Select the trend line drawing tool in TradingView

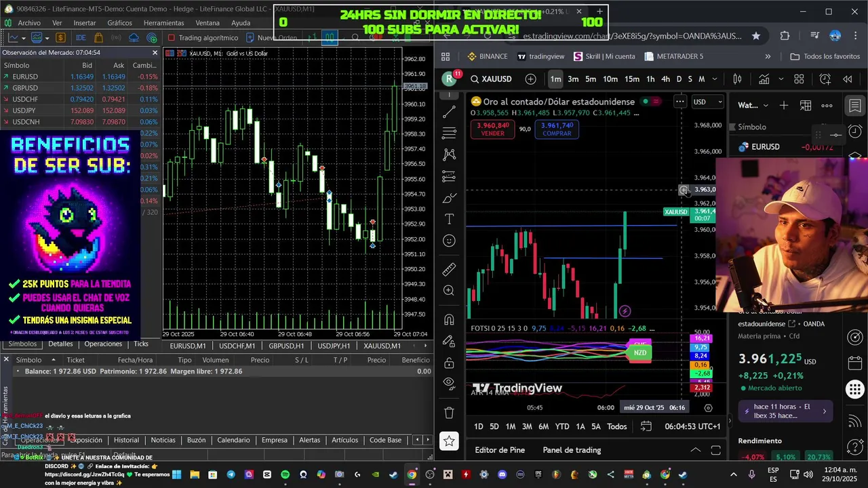tap(449, 111)
